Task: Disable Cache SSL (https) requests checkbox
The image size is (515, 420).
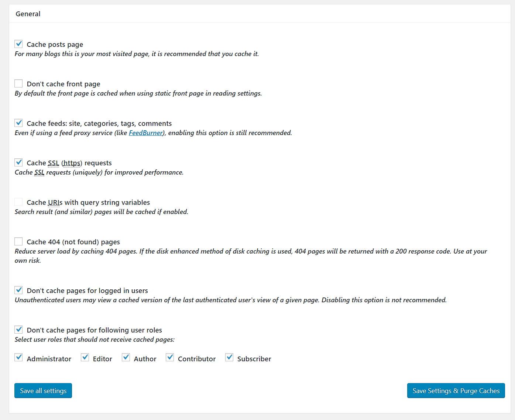Action: coord(18,162)
